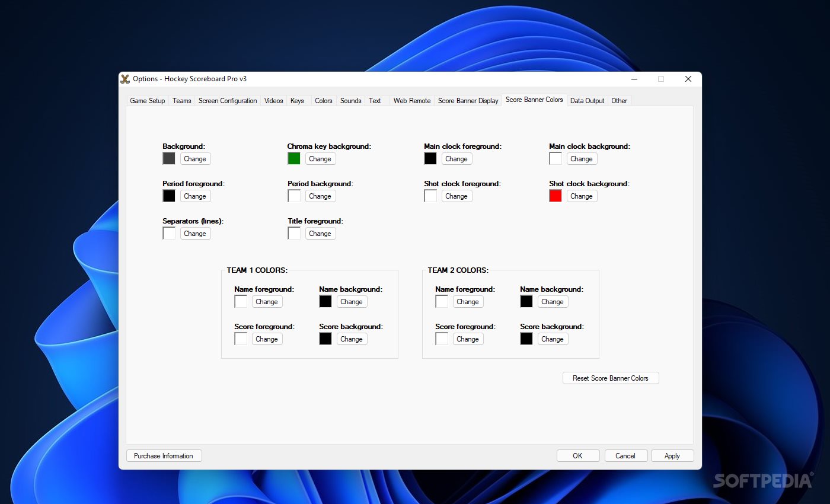
Task: Change the Shot clock foreground color
Action: 456,196
